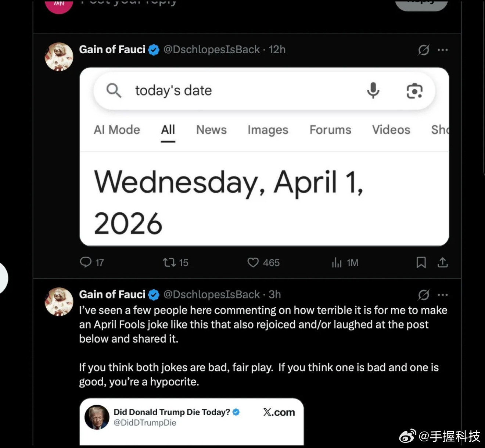Click the magnifying glass search icon
Screen dimensions: 485x448
point(114,90)
